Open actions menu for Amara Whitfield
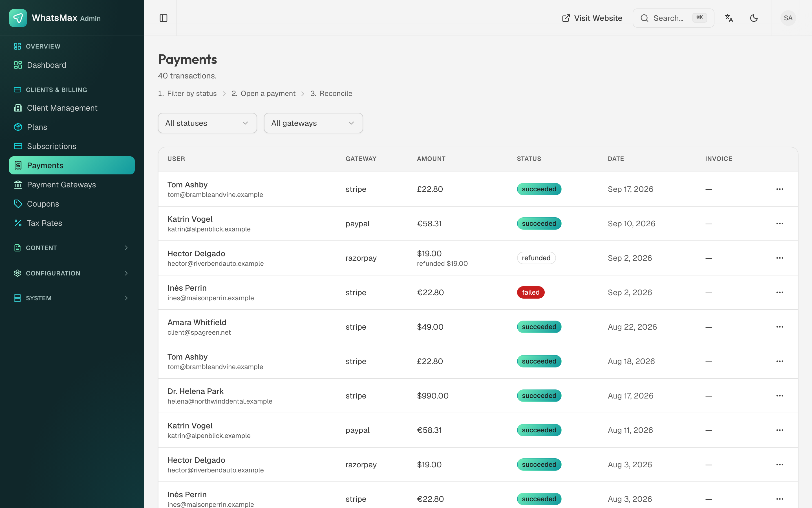This screenshot has width=812, height=508. [x=780, y=327]
